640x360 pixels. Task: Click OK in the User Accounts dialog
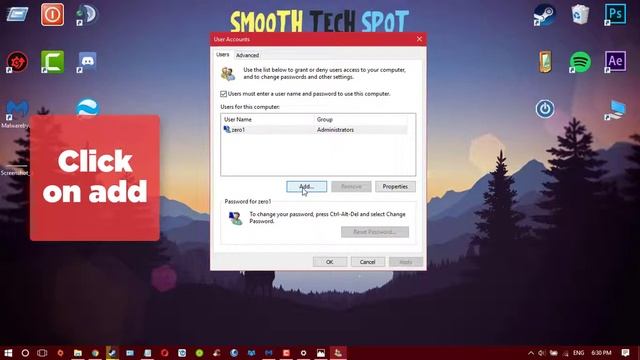329,262
